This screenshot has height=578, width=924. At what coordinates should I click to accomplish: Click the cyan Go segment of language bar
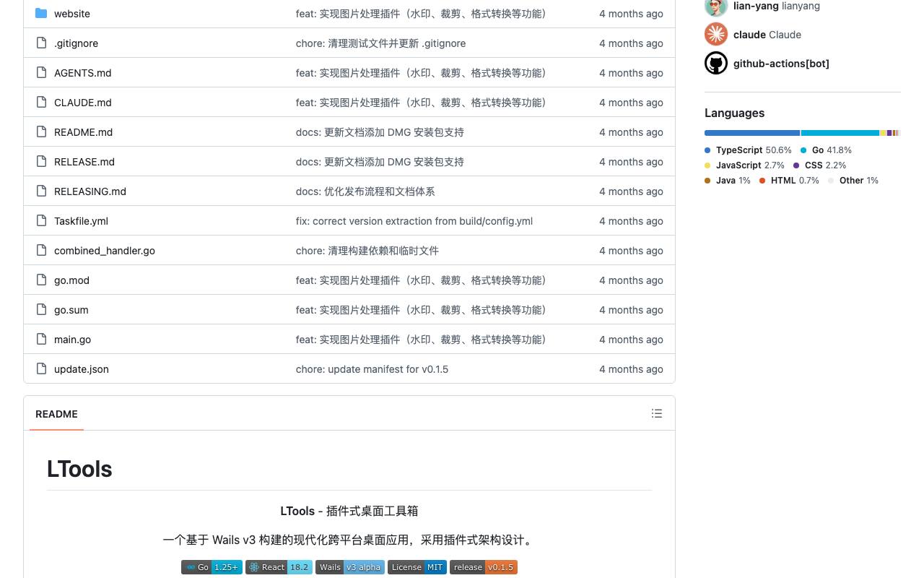(x=840, y=133)
